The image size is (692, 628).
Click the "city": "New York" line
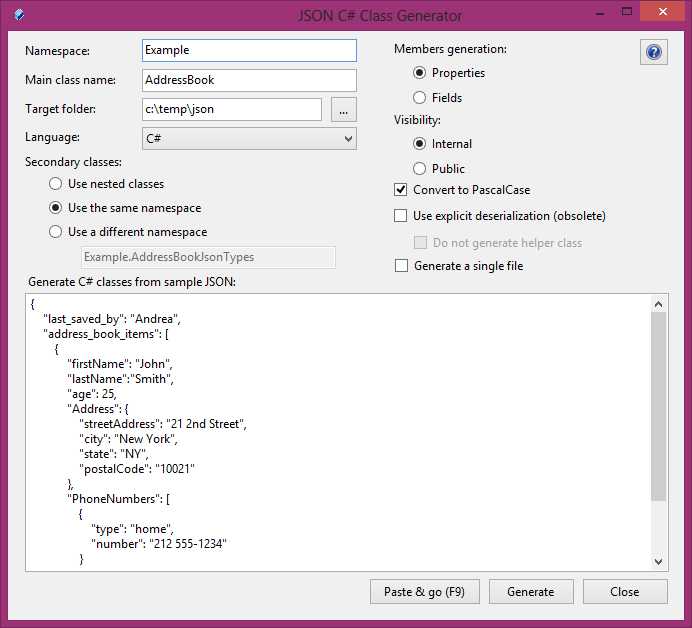coord(128,439)
